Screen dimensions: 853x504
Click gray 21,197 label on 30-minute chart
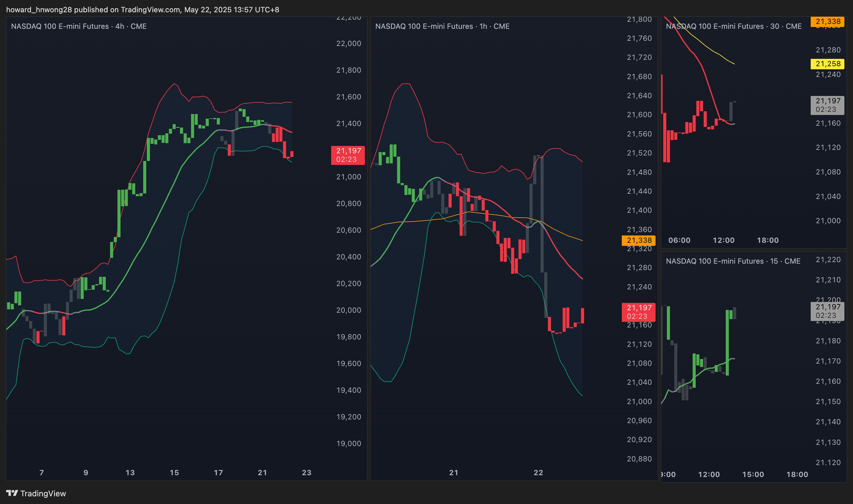click(x=828, y=105)
